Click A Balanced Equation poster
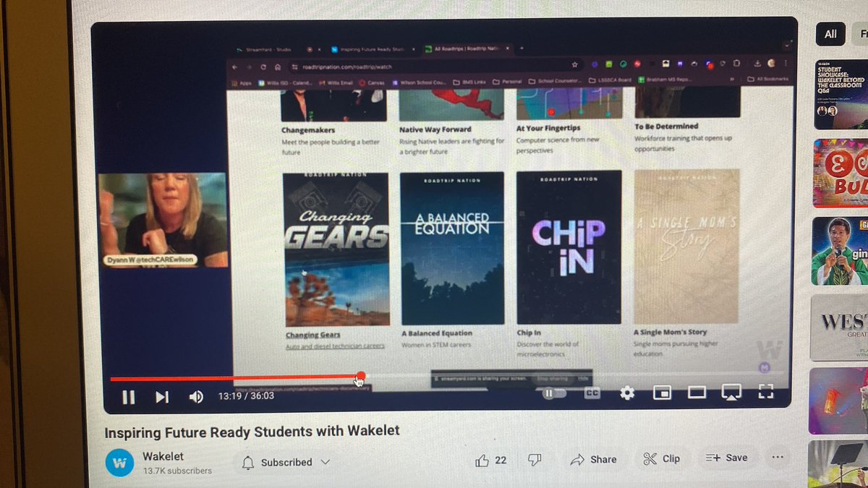The image size is (868, 488). click(452, 247)
